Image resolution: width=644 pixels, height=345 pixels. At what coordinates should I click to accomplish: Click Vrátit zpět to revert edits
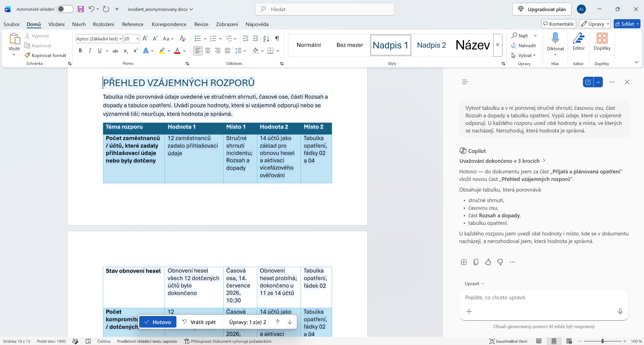click(199, 322)
